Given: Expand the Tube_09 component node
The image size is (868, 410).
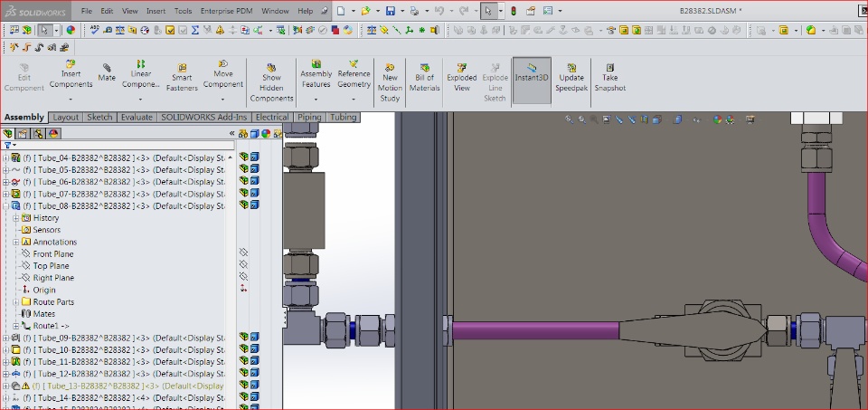Looking at the screenshot, I should [x=5, y=338].
